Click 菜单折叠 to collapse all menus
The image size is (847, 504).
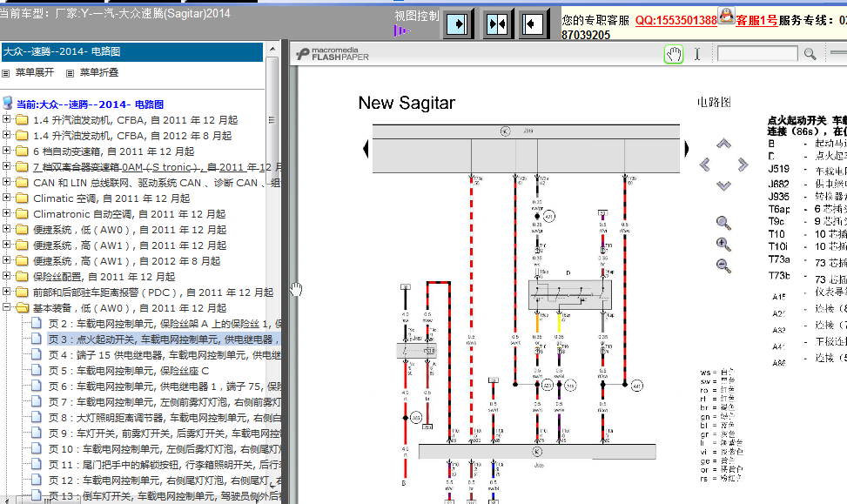(x=99, y=72)
